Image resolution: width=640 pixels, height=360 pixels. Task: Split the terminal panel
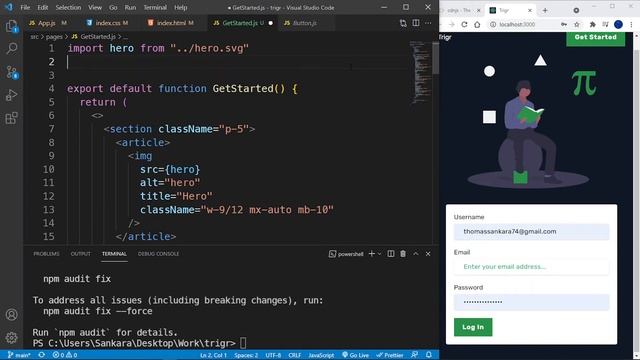tap(391, 254)
